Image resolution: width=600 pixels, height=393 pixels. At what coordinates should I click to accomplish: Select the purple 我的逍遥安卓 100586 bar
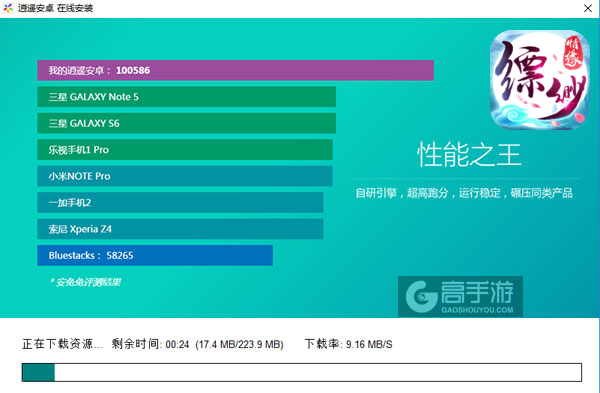click(x=235, y=70)
